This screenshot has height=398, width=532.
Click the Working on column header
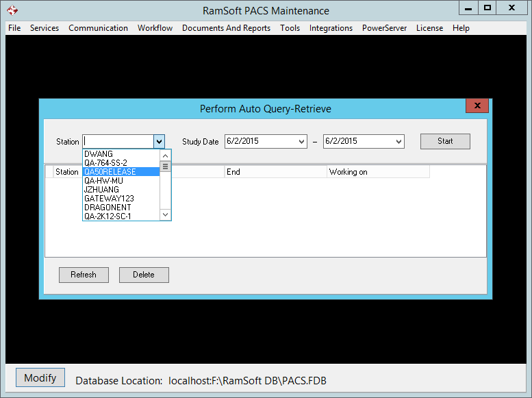point(377,172)
